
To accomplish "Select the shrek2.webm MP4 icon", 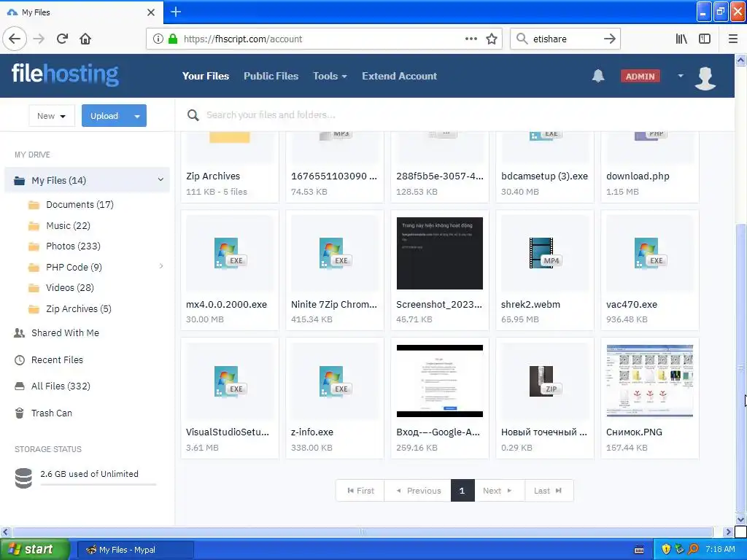I will coord(544,253).
